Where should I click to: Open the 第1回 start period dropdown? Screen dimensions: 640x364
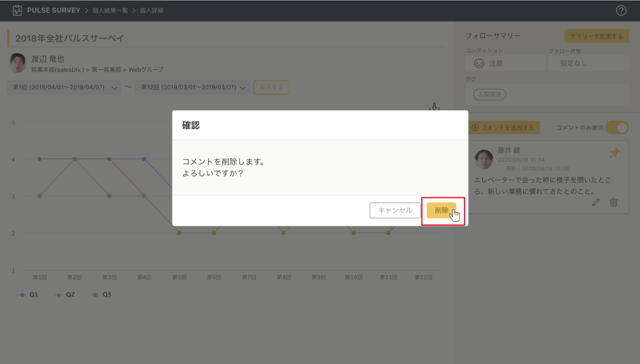pos(65,87)
